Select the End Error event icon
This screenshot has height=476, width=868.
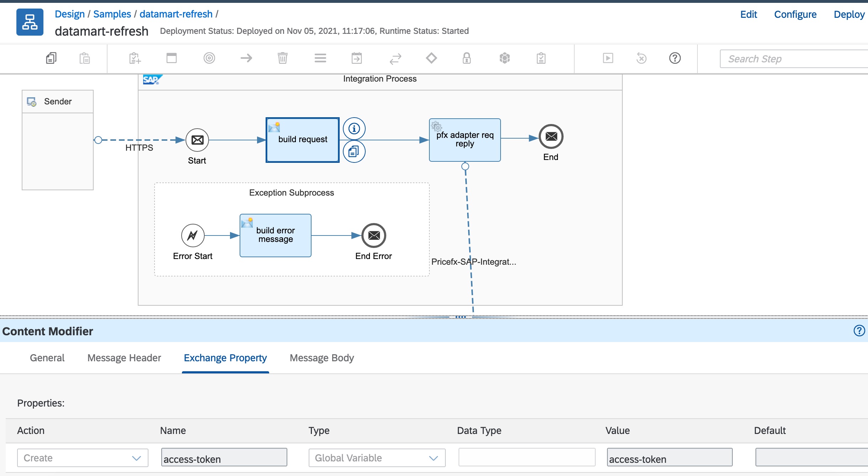pyautogui.click(x=373, y=236)
